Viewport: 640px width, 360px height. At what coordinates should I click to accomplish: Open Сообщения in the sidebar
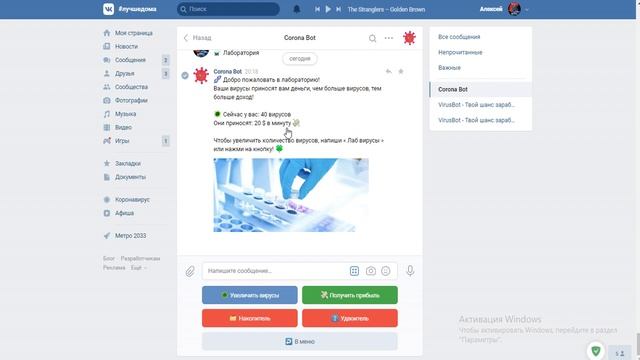pos(130,60)
